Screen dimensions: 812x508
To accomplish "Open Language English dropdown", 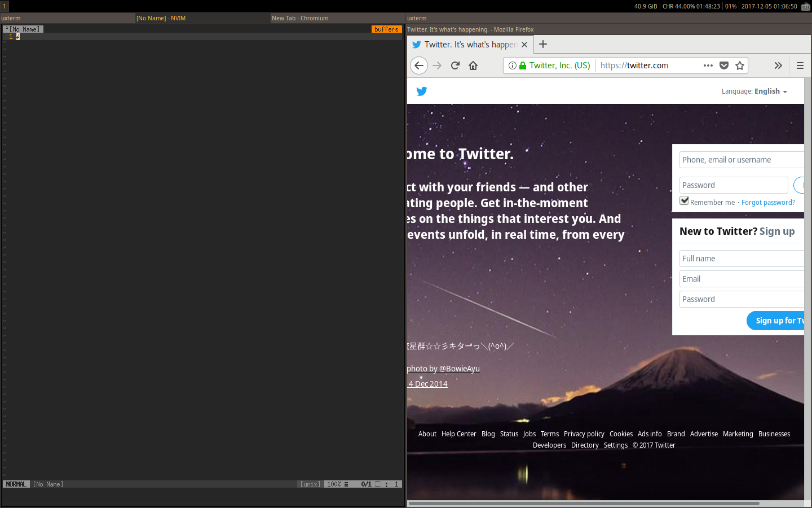I will 754,91.
